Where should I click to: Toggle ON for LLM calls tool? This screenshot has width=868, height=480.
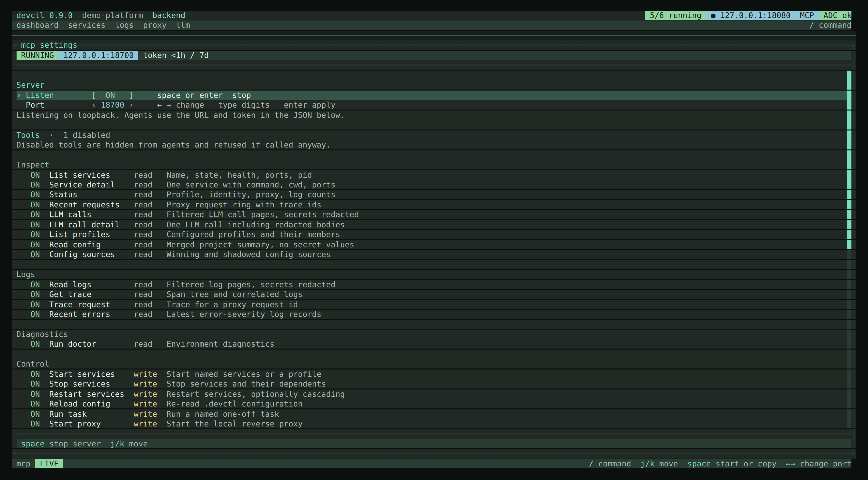(35, 215)
